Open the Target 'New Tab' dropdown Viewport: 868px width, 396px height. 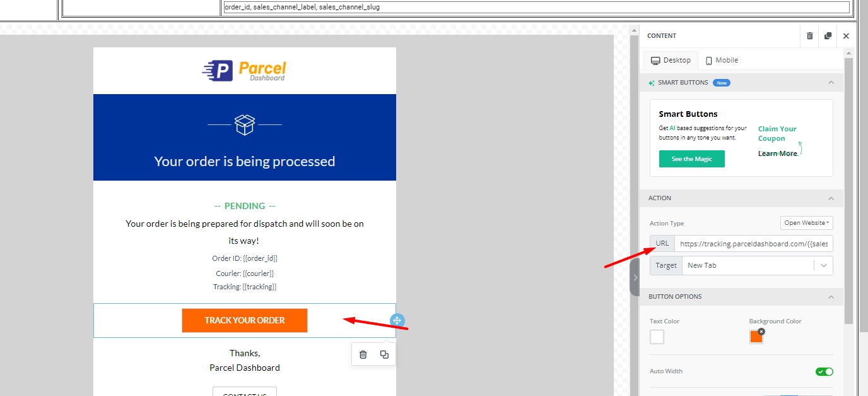(x=757, y=265)
